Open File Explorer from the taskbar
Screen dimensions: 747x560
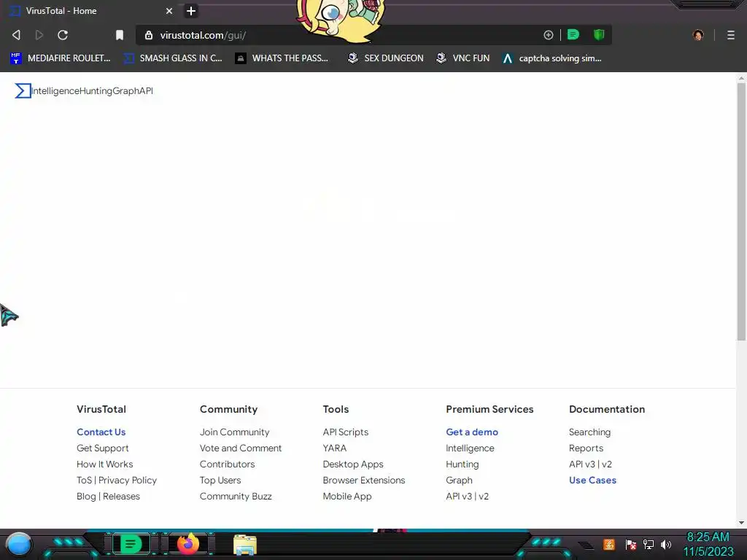tap(245, 545)
